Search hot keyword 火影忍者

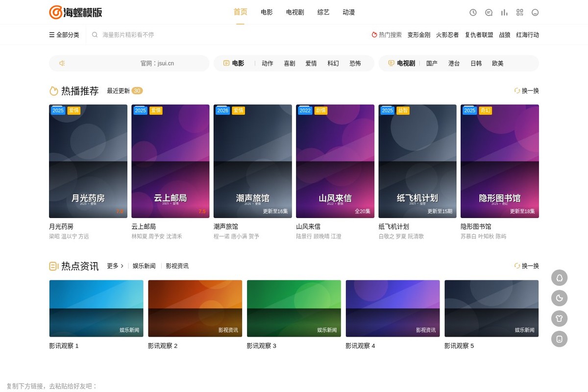pyautogui.click(x=447, y=35)
